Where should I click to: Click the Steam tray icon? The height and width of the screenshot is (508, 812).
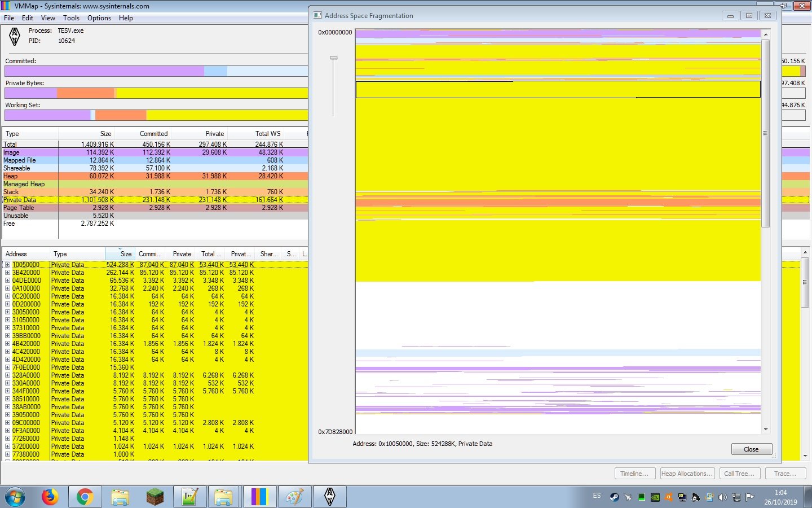click(614, 497)
